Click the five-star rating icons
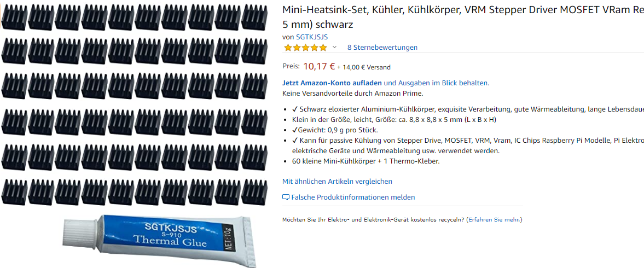Image resolution: width=644 pixels, height=268 pixels. click(x=305, y=47)
